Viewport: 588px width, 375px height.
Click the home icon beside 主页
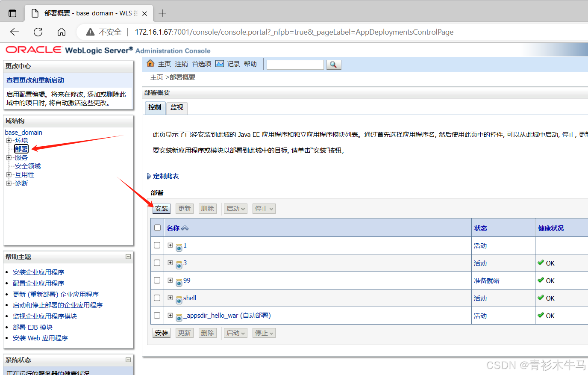(x=150, y=64)
